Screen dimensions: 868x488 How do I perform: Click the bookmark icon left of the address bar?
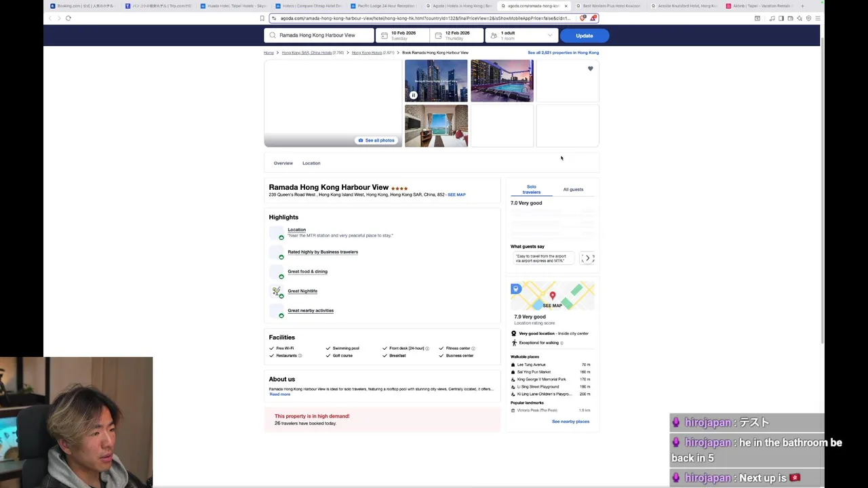262,18
